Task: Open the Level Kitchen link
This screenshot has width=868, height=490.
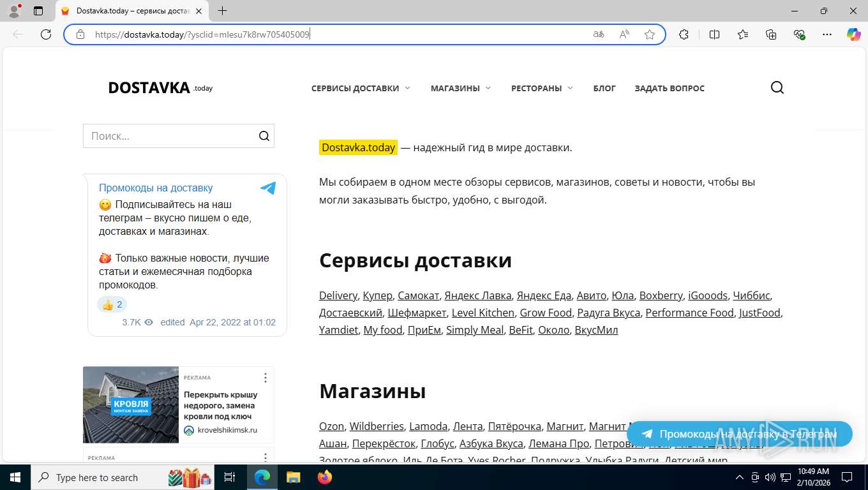Action: click(483, 313)
